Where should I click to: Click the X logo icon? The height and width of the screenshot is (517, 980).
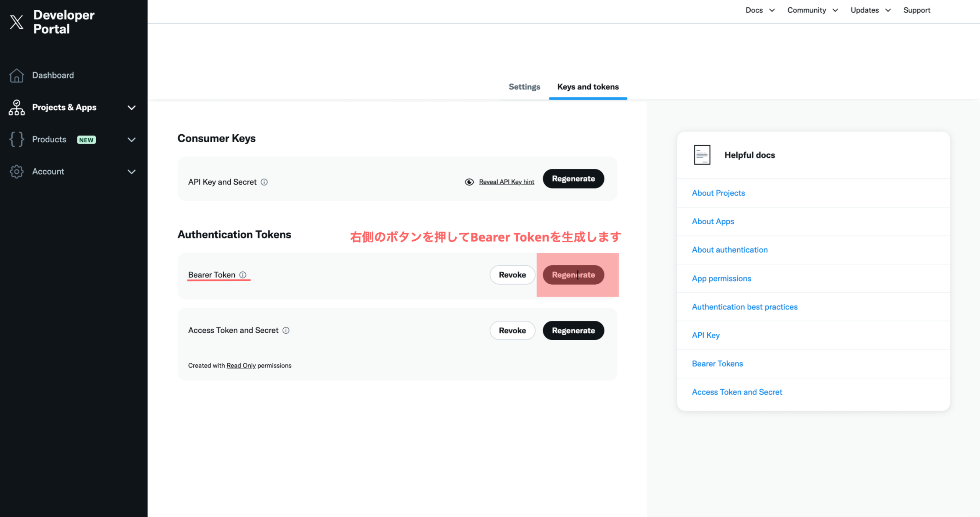[x=16, y=22]
